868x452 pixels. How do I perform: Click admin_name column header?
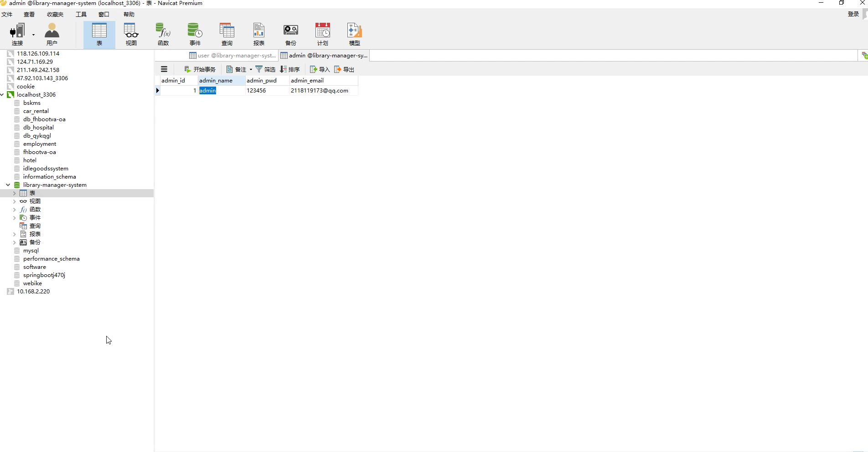pos(222,81)
